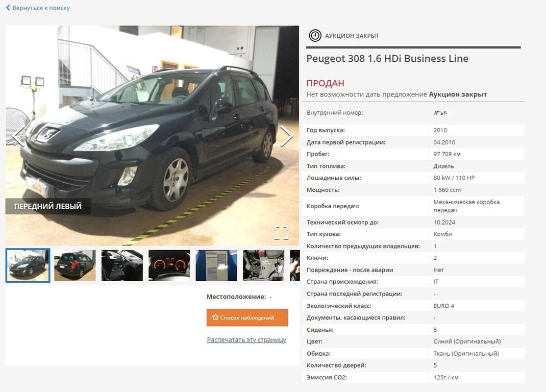
Task: Add car to Список наблюдений
Action: (x=247, y=317)
